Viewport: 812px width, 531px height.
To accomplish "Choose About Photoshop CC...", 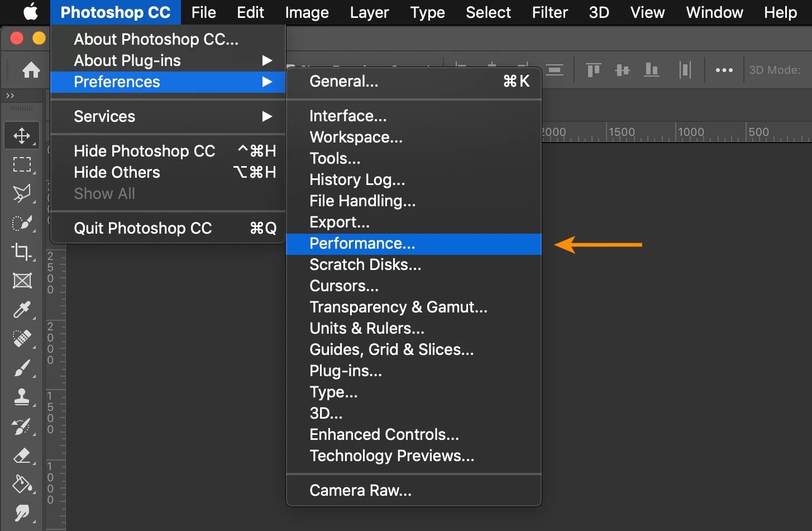I will [168, 39].
